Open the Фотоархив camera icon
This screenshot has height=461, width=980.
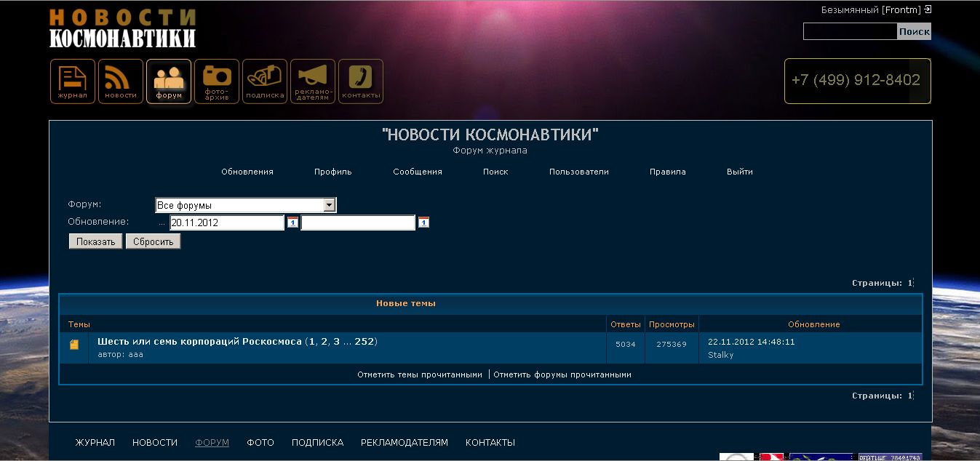217,81
